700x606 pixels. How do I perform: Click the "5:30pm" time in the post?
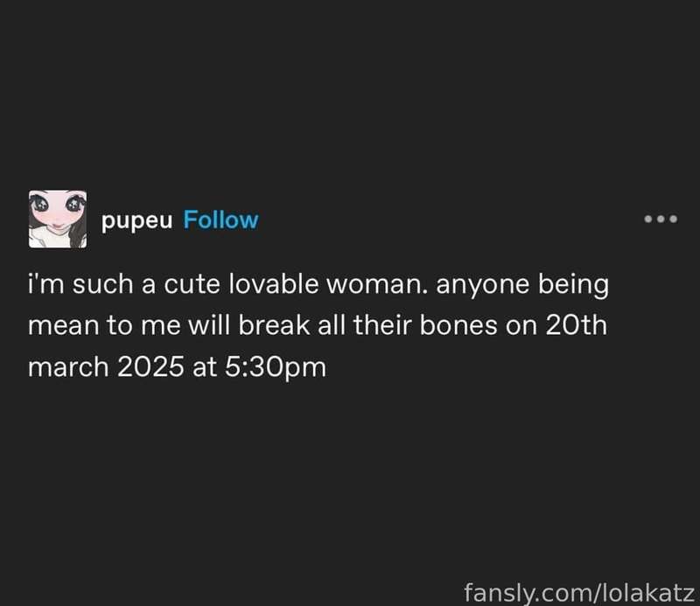click(x=276, y=366)
